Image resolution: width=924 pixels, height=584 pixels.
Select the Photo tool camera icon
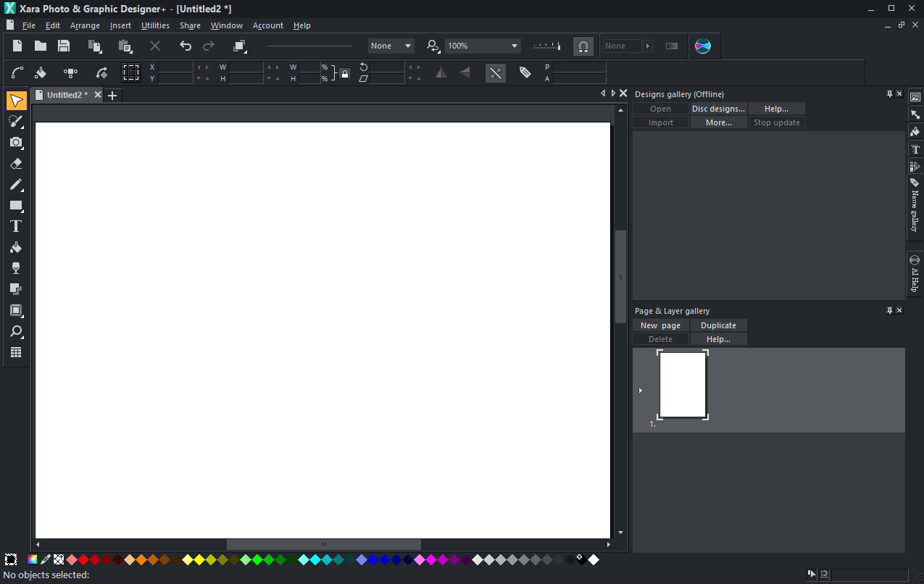coord(16,143)
